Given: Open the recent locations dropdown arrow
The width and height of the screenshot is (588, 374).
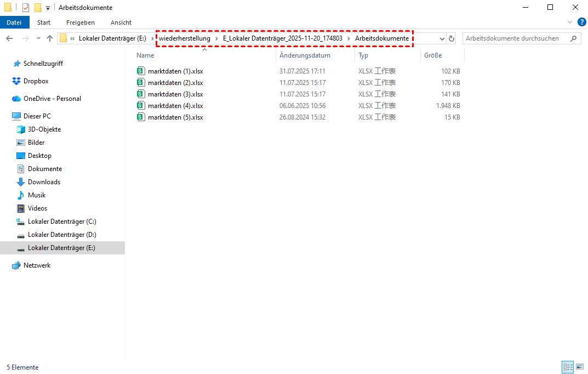Looking at the screenshot, I should 38,38.
